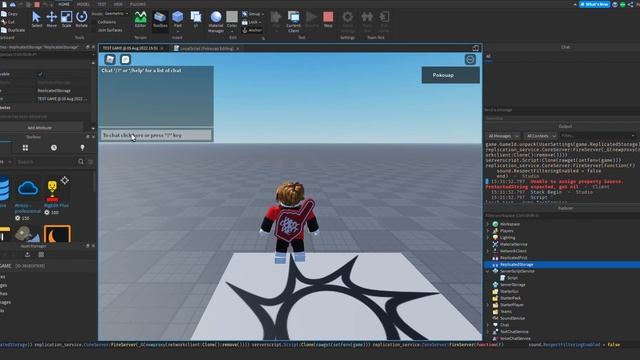
Task: Open the Toolbox creations lightbulb tab
Action: click(82, 148)
